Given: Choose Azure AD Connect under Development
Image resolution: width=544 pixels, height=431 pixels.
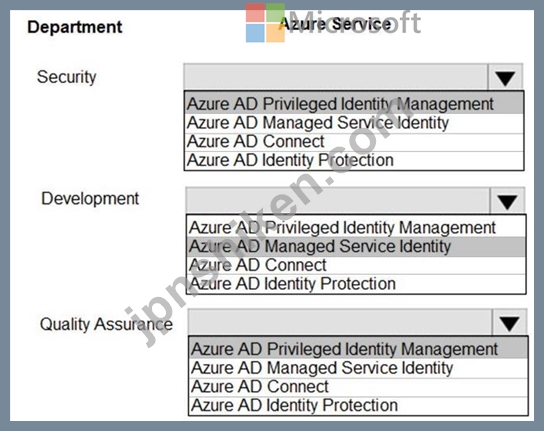Looking at the screenshot, I should pyautogui.click(x=356, y=265).
